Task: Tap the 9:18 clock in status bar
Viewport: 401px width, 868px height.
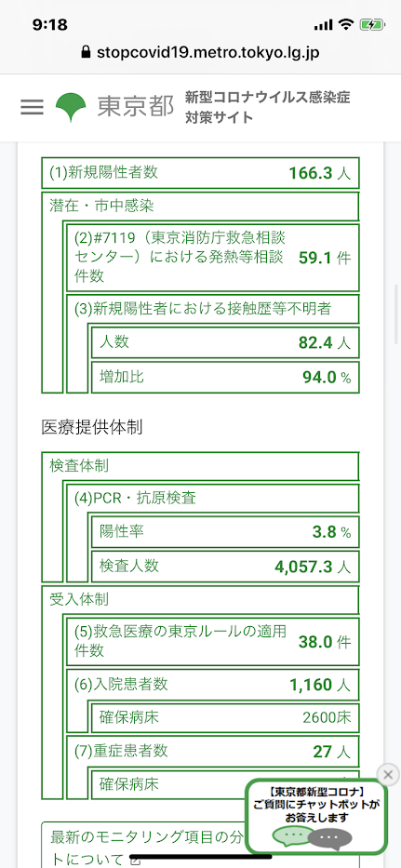Action: 50,24
